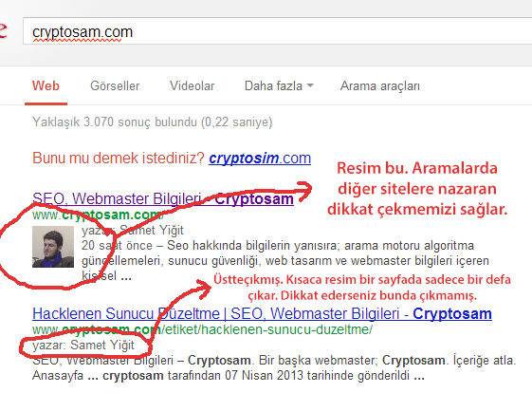This screenshot has height=393, width=532.
Task: Expand the Daha fazla dropdown
Action: pyautogui.click(x=279, y=86)
